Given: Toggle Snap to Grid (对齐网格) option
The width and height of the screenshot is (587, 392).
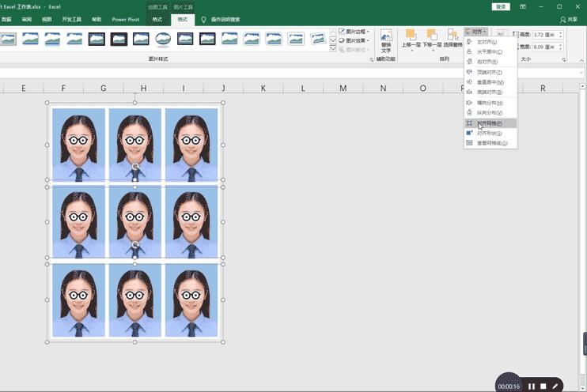Looking at the screenshot, I should pyautogui.click(x=490, y=123).
